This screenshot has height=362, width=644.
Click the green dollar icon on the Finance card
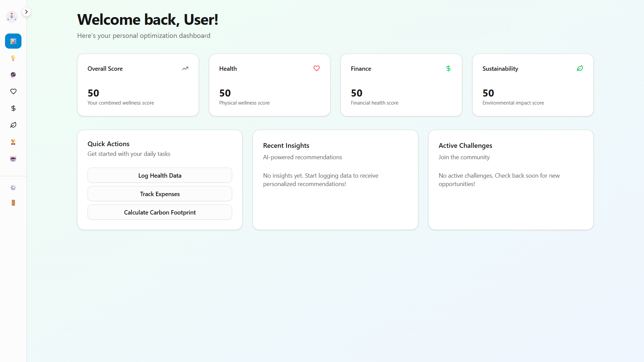tap(448, 68)
